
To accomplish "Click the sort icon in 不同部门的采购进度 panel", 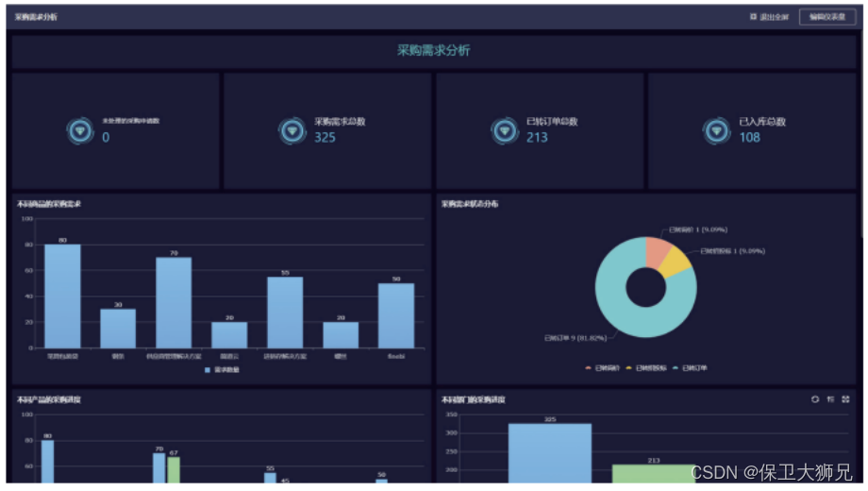I will 830,399.
